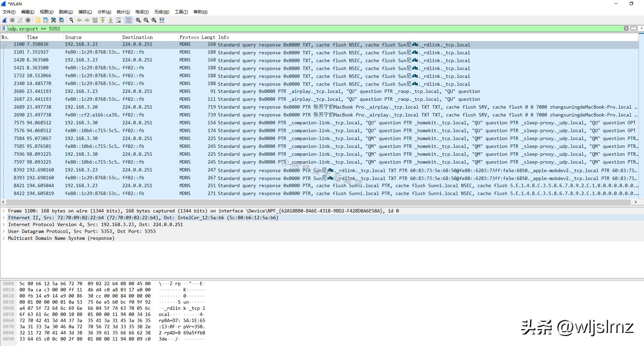Sort packets by the Protocol column header
Viewport: 644px width, 346px height.
pyautogui.click(x=189, y=37)
